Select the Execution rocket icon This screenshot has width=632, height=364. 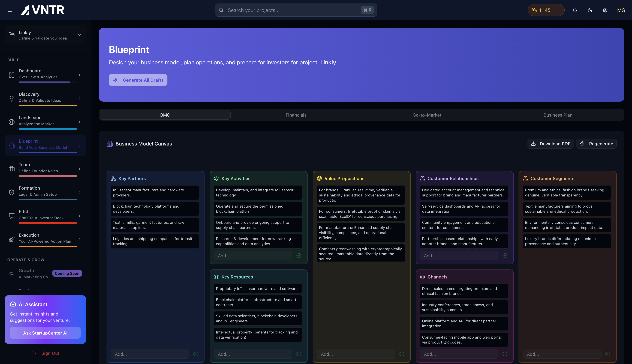click(x=11, y=239)
